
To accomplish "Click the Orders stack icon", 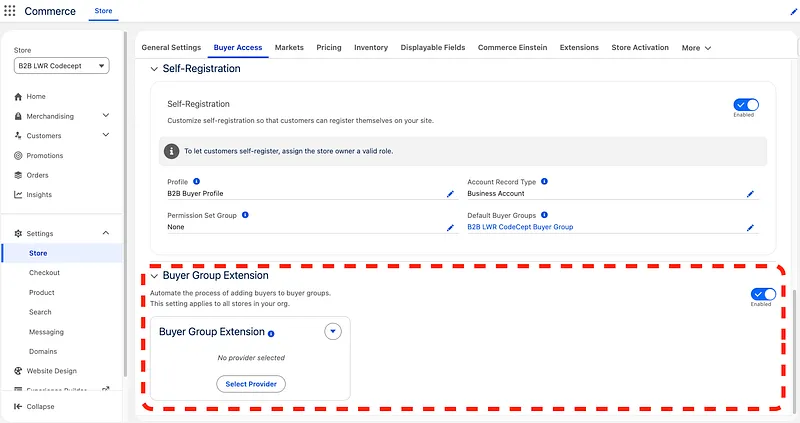I will pos(18,175).
